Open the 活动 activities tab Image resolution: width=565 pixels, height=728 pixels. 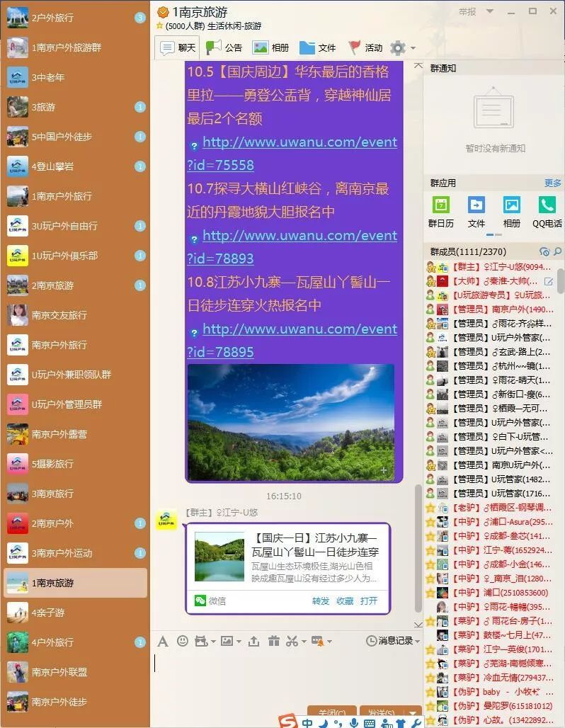coord(366,48)
